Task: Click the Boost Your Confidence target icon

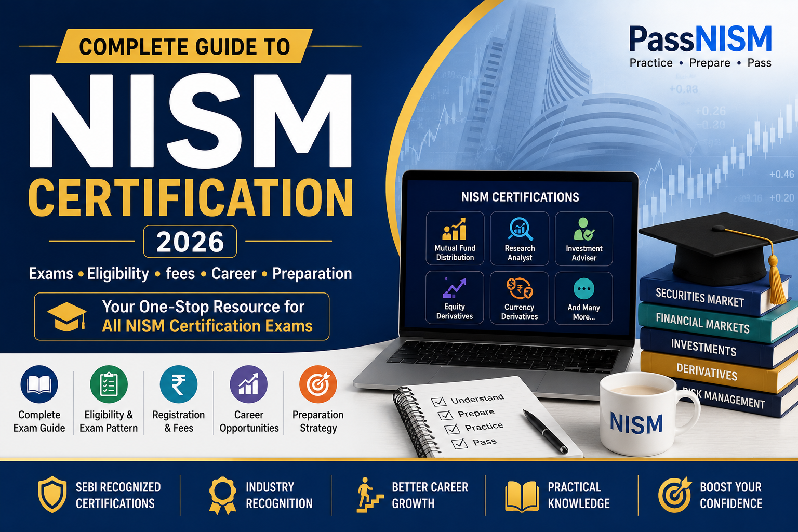Action: click(675, 495)
